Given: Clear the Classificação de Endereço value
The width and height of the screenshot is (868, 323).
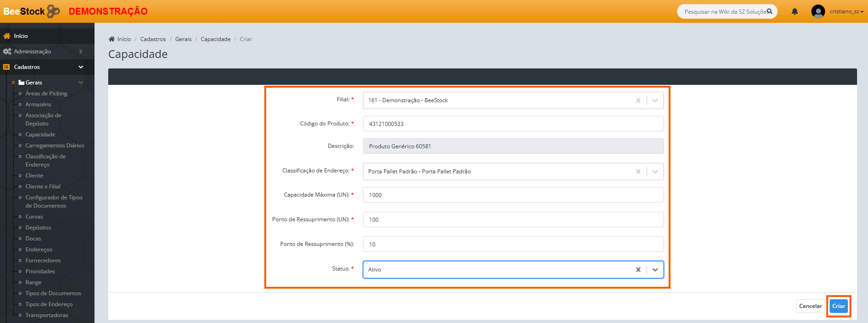Looking at the screenshot, I should 638,172.
